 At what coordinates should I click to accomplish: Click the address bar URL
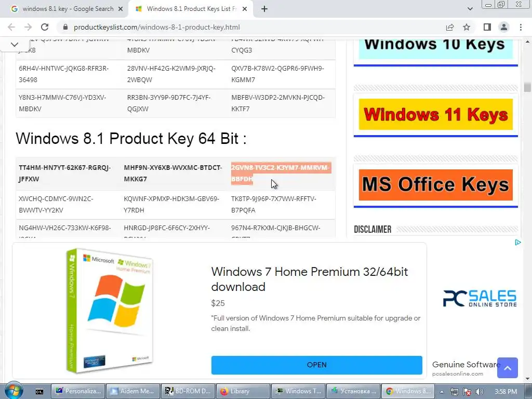157,27
